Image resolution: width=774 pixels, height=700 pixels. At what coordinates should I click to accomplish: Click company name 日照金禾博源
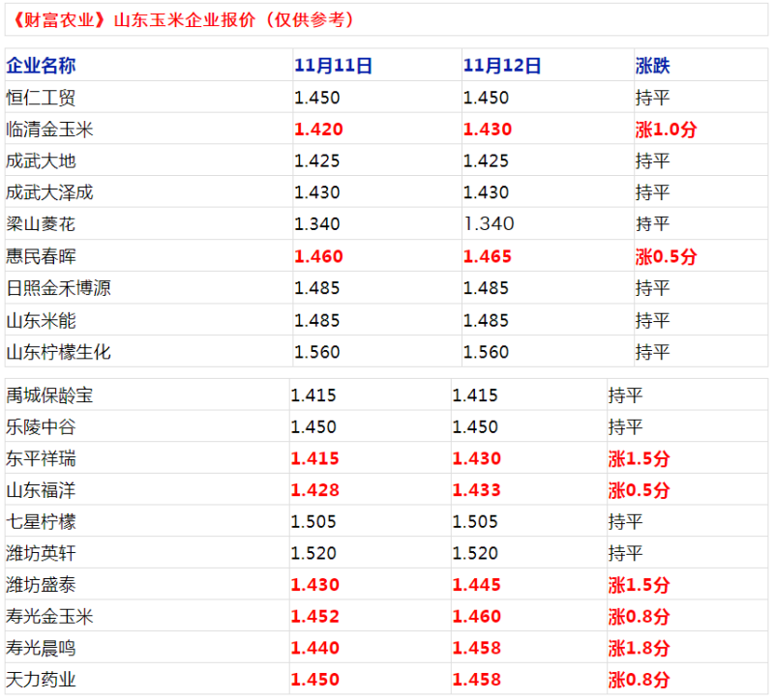pyautogui.click(x=59, y=288)
